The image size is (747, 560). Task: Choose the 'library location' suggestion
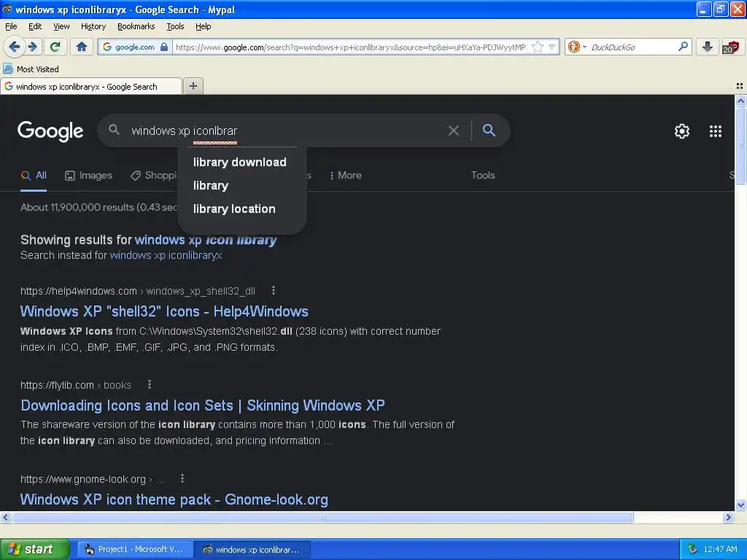coord(234,209)
